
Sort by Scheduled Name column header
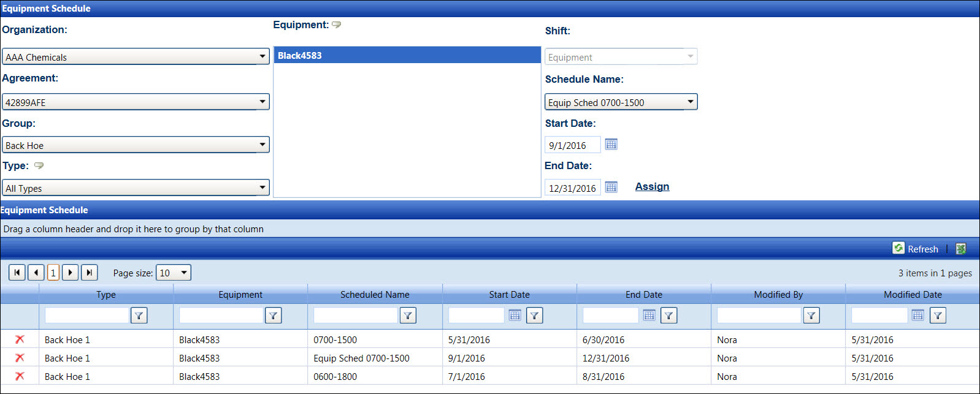[x=375, y=295]
